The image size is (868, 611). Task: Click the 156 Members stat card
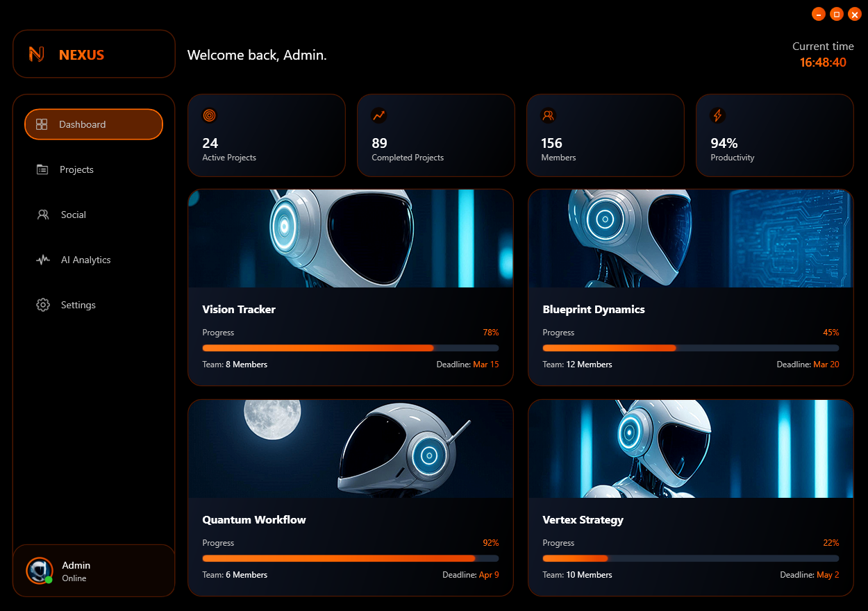click(605, 135)
